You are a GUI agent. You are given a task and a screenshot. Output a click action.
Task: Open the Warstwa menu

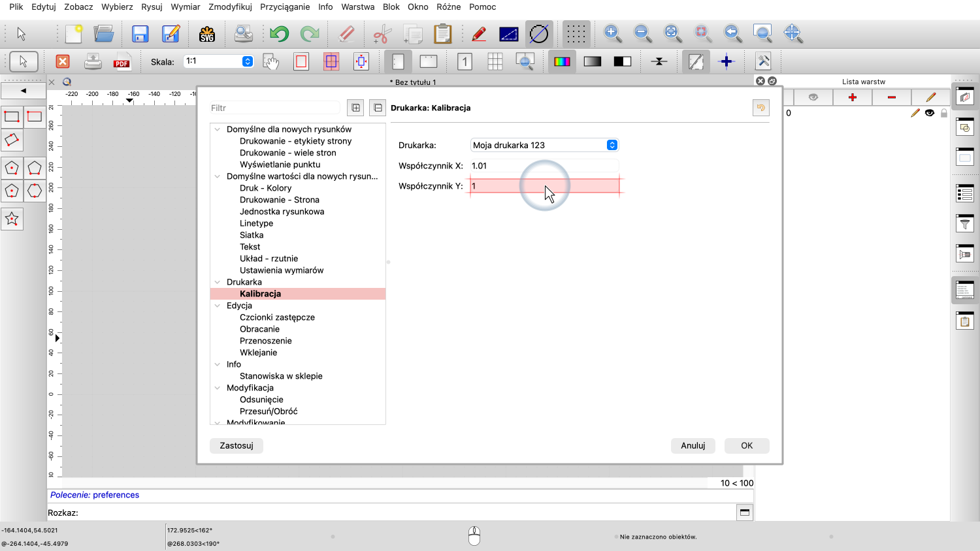click(358, 7)
